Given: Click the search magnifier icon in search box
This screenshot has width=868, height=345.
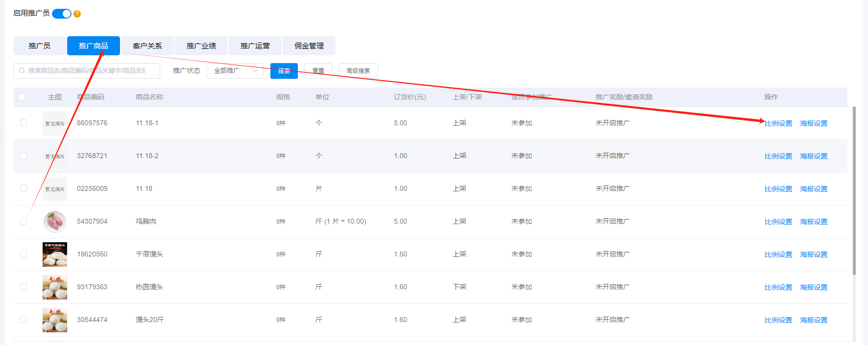Looking at the screenshot, I should (x=22, y=71).
